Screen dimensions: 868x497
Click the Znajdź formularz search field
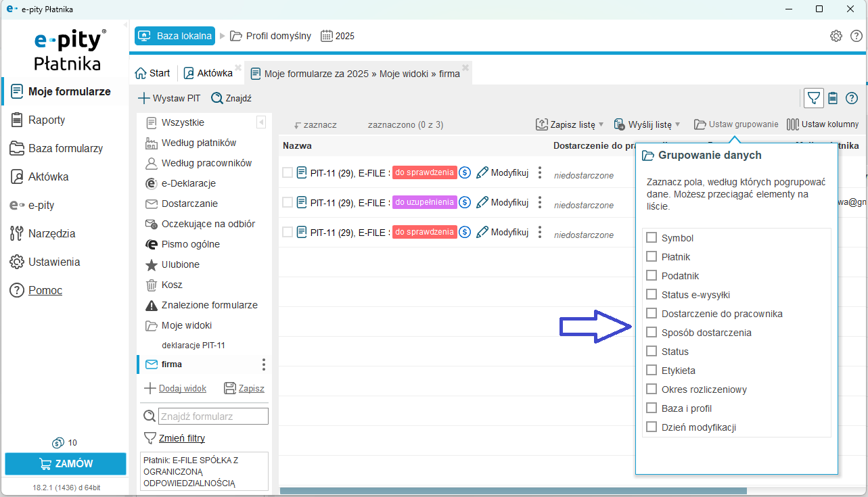click(x=213, y=416)
